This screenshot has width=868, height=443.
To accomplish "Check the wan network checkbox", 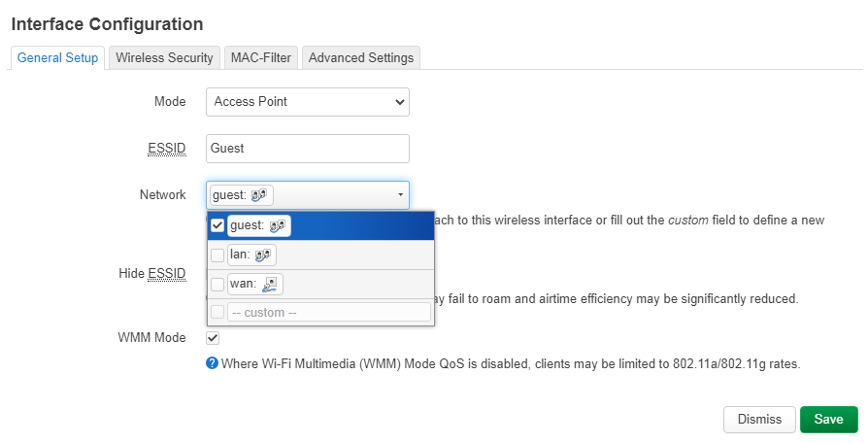I will (217, 284).
